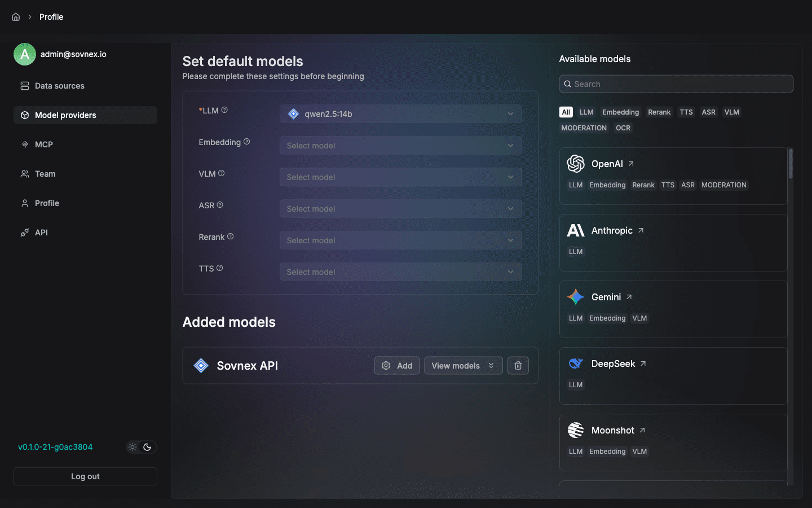This screenshot has width=812, height=508.
Task: Click the Gemini provider name
Action: 606,297
